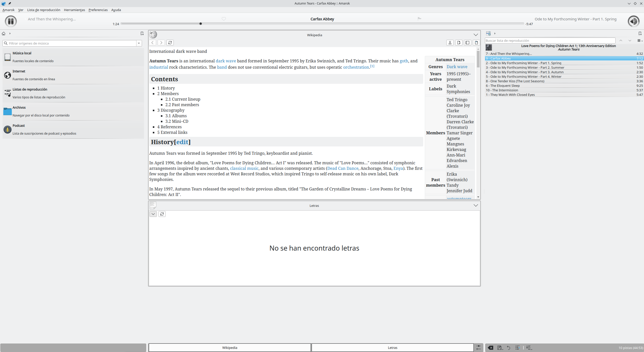Undo last playlist change
The height and width of the screenshot is (352, 644).
click(509, 348)
